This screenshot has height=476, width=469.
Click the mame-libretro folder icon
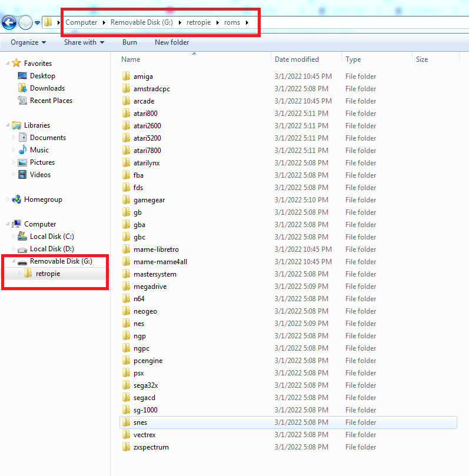point(126,249)
